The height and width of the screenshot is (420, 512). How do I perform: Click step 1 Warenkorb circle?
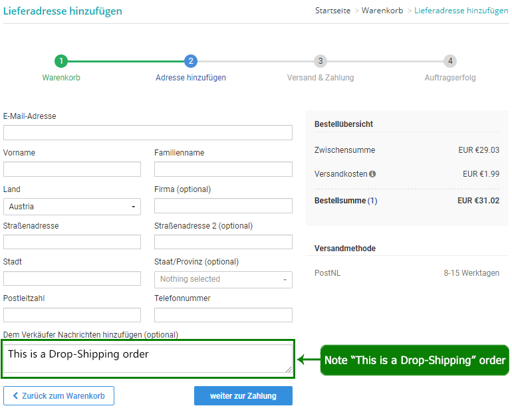[61, 61]
